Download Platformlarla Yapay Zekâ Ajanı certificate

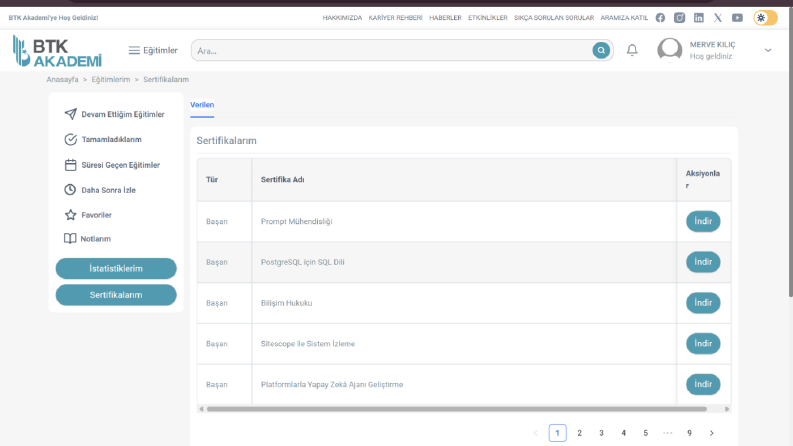click(703, 384)
